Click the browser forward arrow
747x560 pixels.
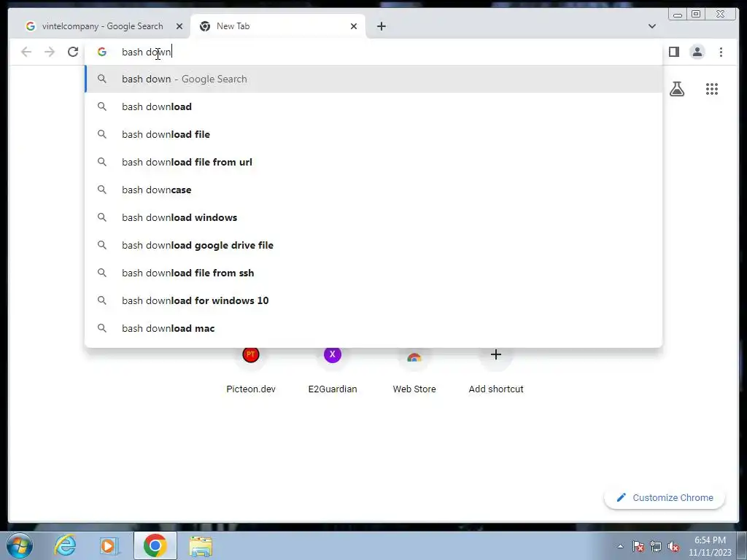click(50, 52)
